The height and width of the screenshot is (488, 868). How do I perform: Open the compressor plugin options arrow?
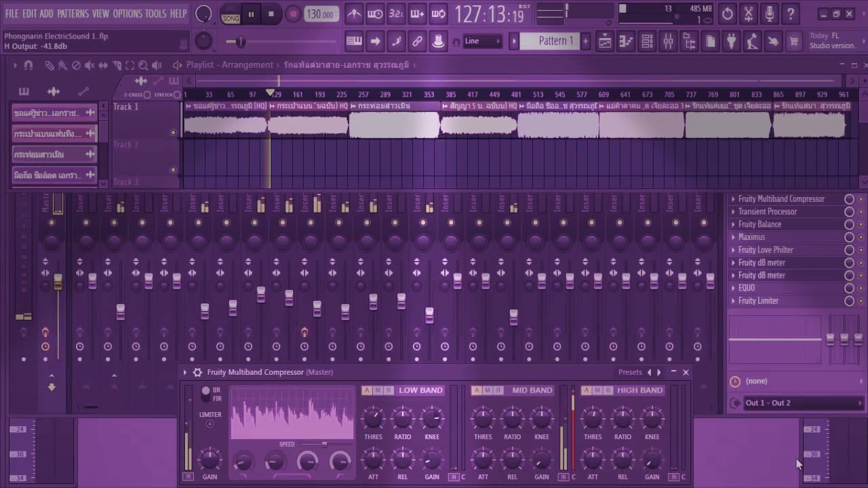(185, 372)
